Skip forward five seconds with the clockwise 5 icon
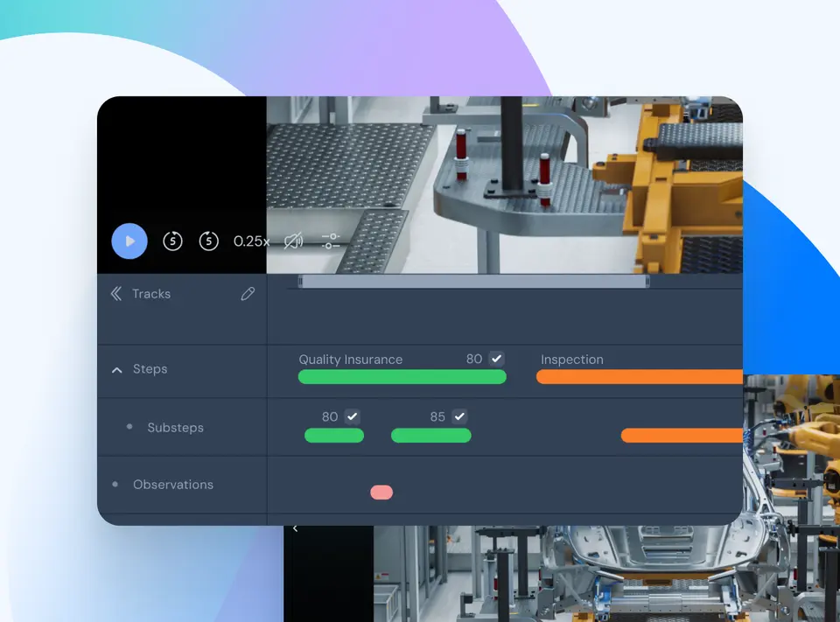Screen dimensions: 840x622 click(x=209, y=241)
